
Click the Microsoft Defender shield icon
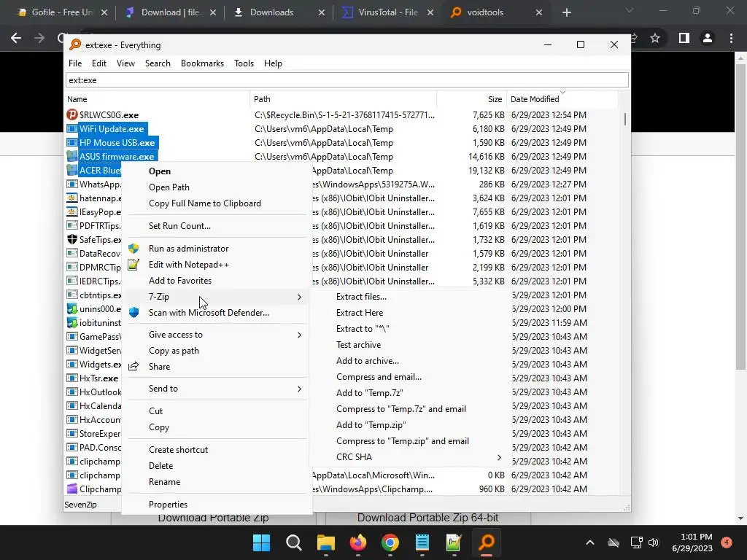[x=134, y=313]
